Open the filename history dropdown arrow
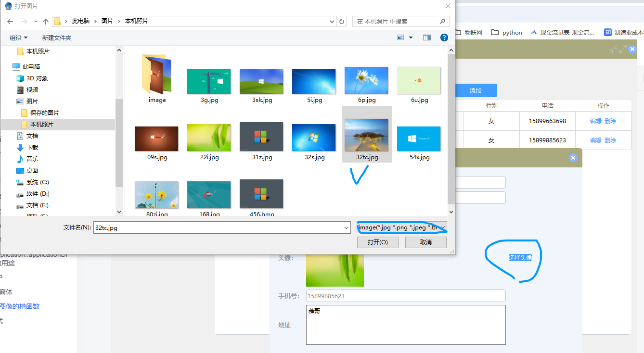This screenshot has height=353, width=644. click(347, 227)
